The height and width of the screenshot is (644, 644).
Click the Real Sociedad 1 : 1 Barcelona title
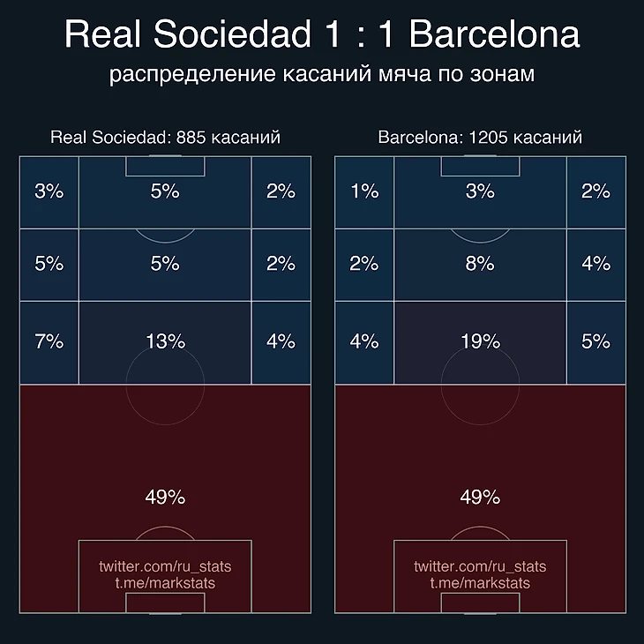coord(322,34)
